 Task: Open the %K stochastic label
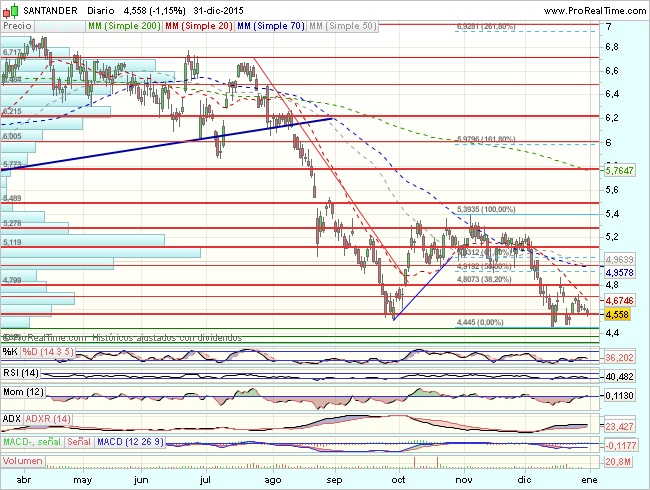click(x=10, y=352)
